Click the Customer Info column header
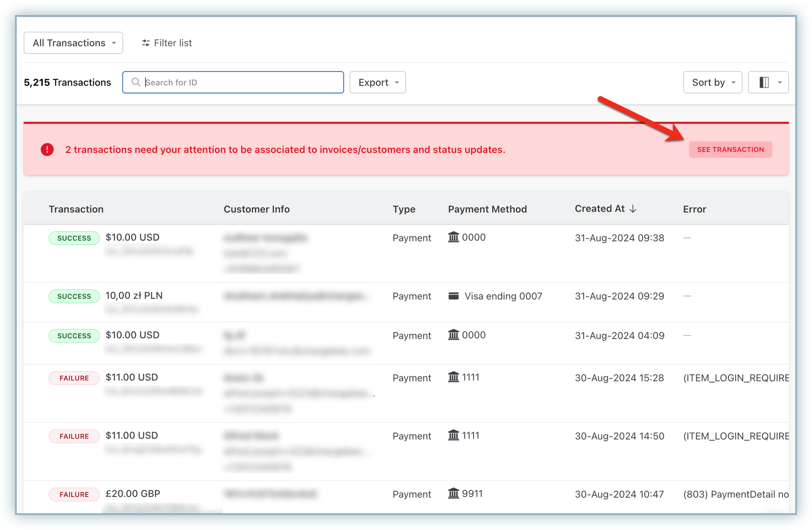This screenshot has width=812, height=530. pos(256,209)
